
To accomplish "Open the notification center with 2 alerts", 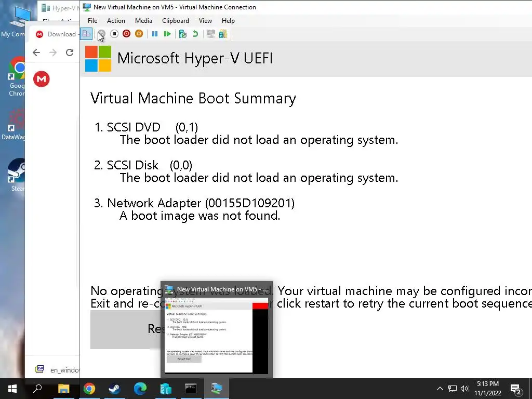I will pyautogui.click(x=516, y=389).
